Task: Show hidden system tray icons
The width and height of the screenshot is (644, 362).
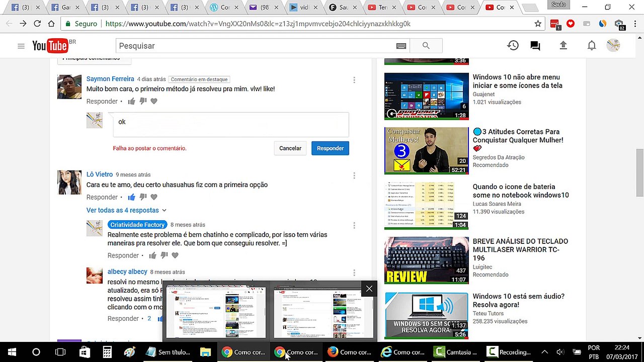Action: tap(544, 352)
